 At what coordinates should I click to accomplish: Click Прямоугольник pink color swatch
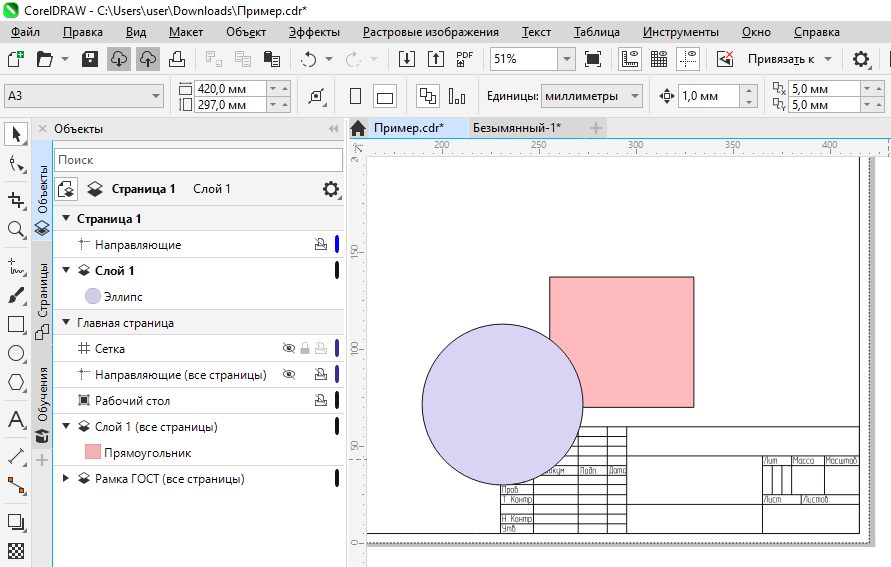[x=93, y=453]
